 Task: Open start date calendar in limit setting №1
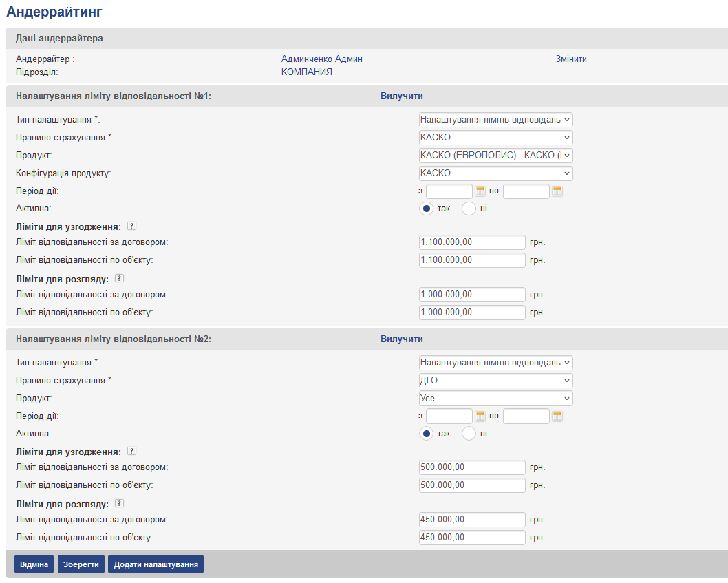[x=481, y=191]
